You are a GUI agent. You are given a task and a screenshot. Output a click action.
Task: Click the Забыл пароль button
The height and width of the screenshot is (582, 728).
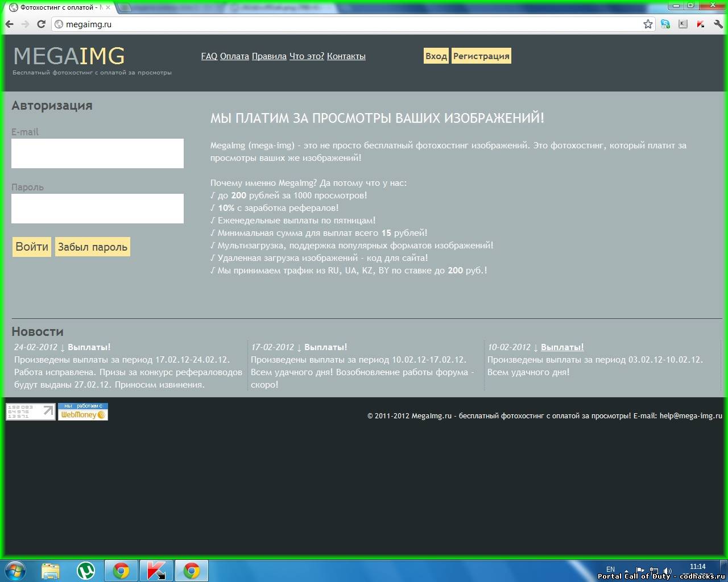(x=93, y=247)
